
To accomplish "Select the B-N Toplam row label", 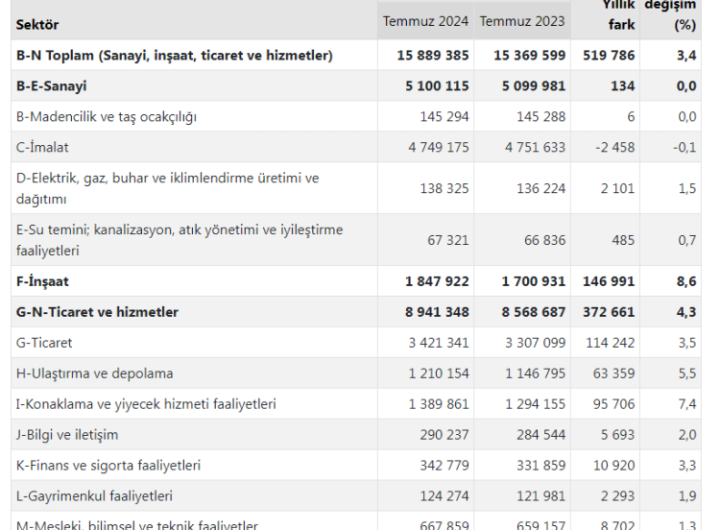I will click(174, 55).
